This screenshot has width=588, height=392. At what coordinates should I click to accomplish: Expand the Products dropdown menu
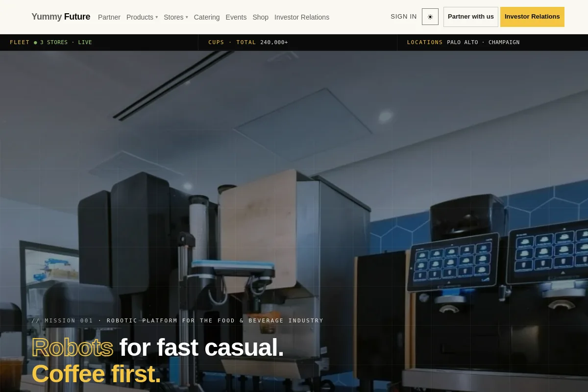(x=142, y=17)
